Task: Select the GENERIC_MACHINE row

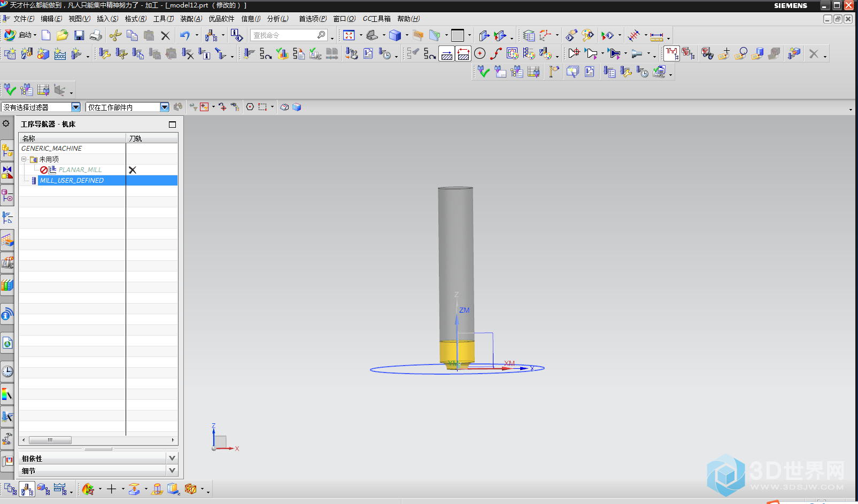Action: [x=98, y=149]
